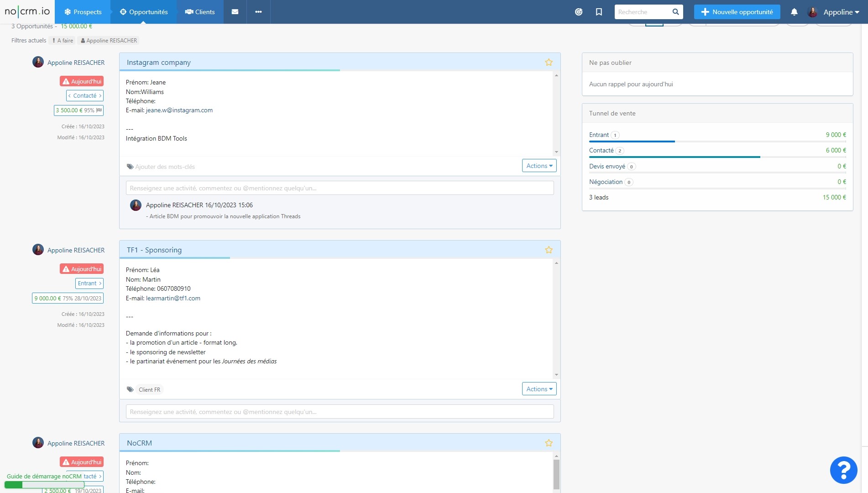
Task: Go to the Prospects tab
Action: point(83,12)
